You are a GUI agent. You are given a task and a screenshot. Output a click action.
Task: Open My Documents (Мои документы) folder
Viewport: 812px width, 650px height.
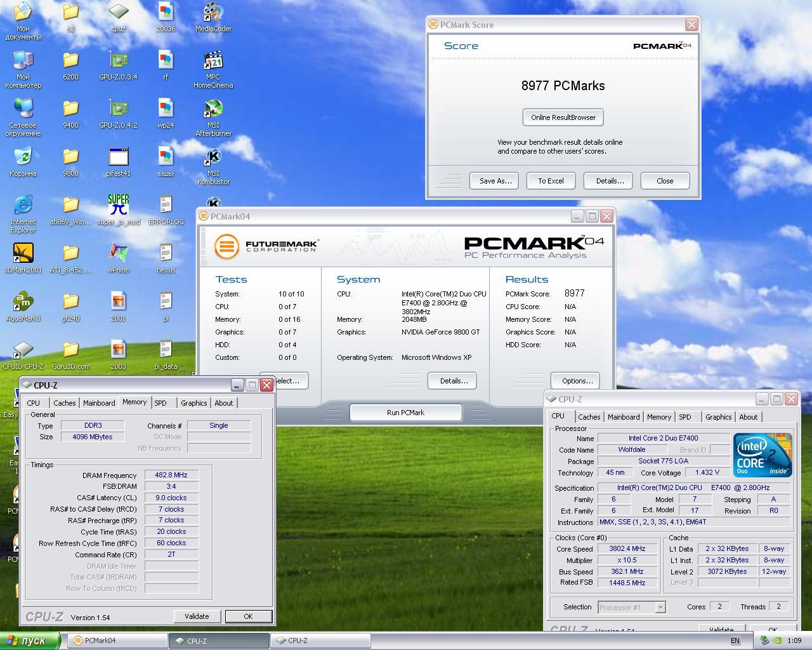pos(23,21)
